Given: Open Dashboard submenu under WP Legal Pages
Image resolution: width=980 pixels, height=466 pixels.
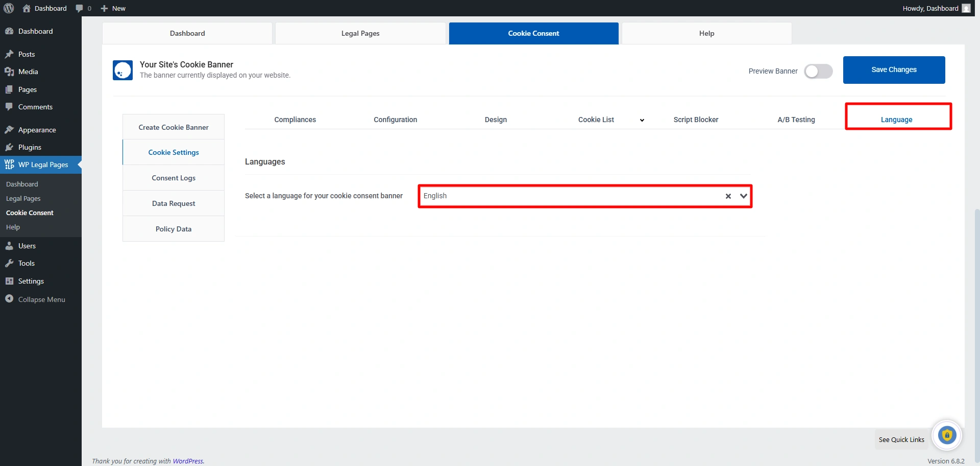Looking at the screenshot, I should coord(22,184).
